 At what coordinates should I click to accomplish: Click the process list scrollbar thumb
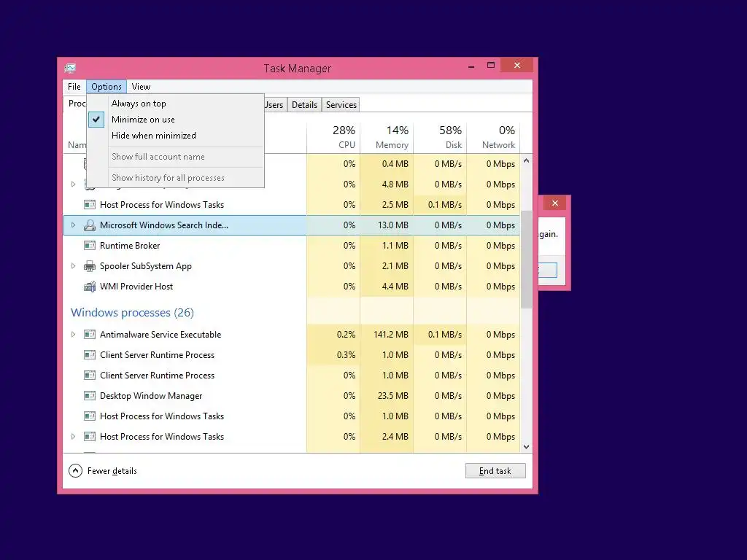527,260
